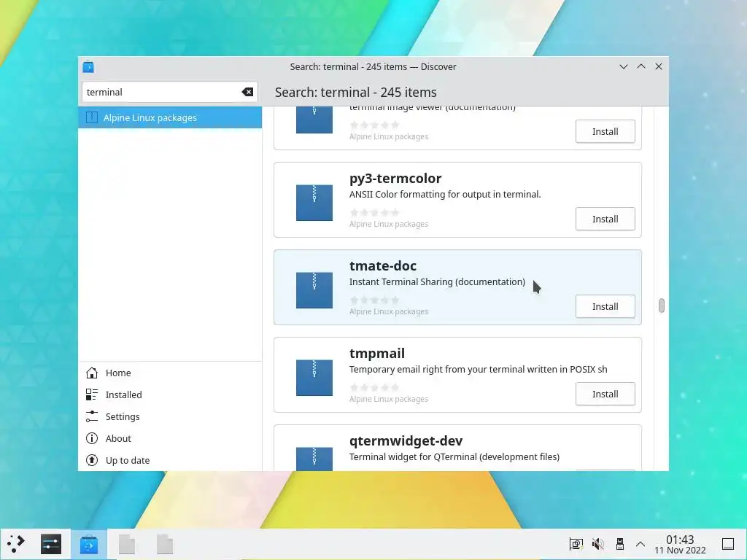Screen dimensions: 747x560
Task: Click muted volume tray icon
Action: tap(598, 544)
